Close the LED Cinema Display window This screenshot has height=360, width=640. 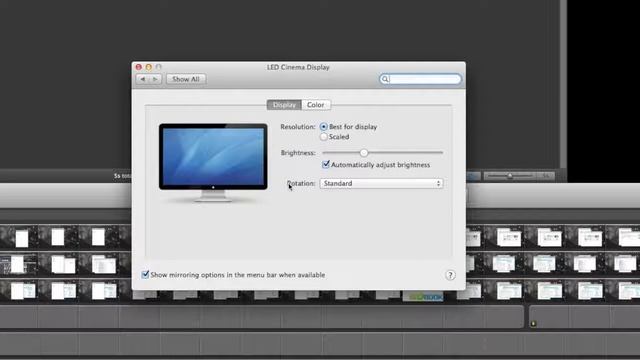click(139, 67)
